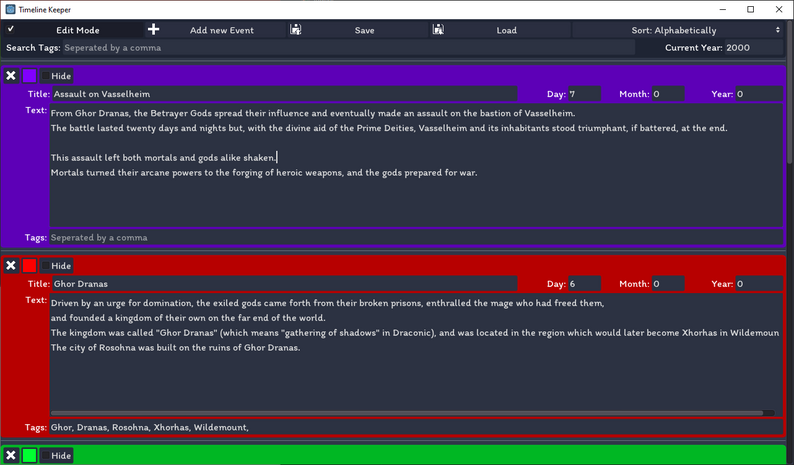
Task: Click the Tags field containing Ghor, Dranas, Rosohna
Action: tap(416, 428)
